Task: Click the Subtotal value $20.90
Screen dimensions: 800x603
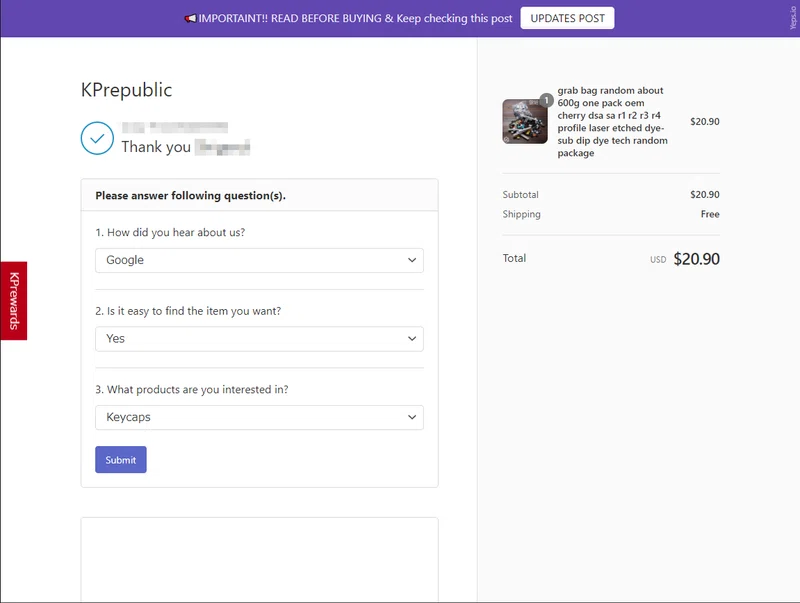Action: tap(705, 194)
